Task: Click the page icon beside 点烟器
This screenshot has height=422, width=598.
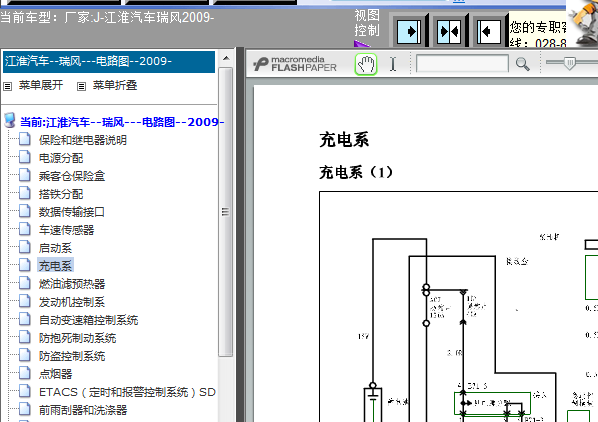Action: click(25, 374)
